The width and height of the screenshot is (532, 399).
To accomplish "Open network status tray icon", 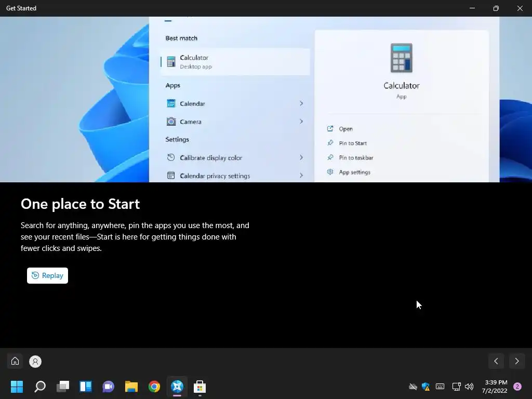I will (456, 387).
